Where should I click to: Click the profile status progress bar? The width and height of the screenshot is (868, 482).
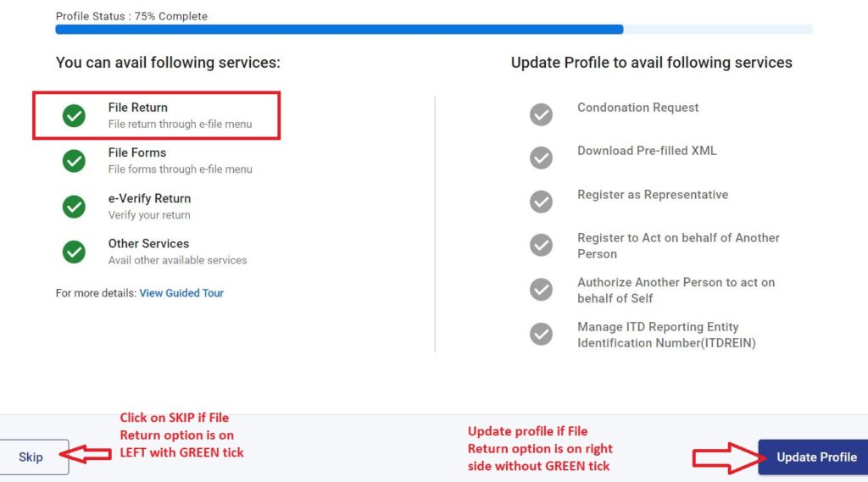(434, 30)
